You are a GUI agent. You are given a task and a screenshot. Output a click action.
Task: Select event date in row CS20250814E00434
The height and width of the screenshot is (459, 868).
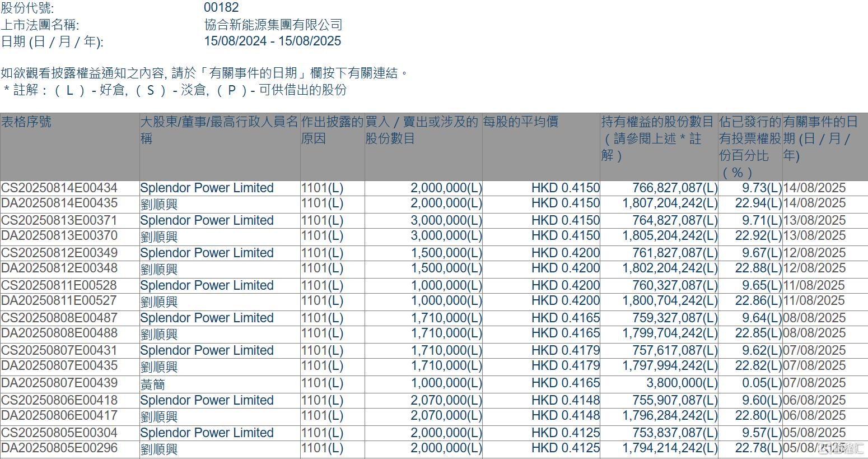[814, 188]
